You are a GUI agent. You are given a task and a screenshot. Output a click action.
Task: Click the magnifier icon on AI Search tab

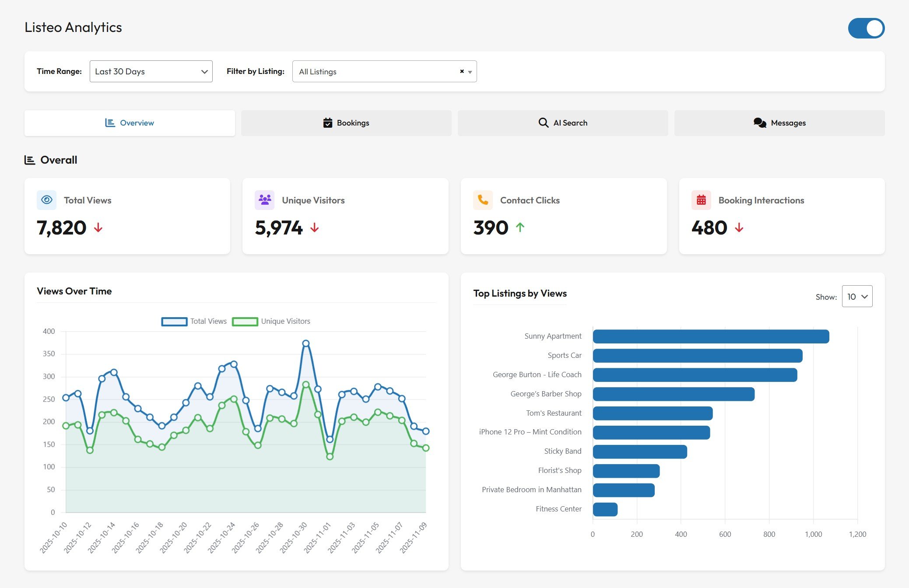point(543,123)
